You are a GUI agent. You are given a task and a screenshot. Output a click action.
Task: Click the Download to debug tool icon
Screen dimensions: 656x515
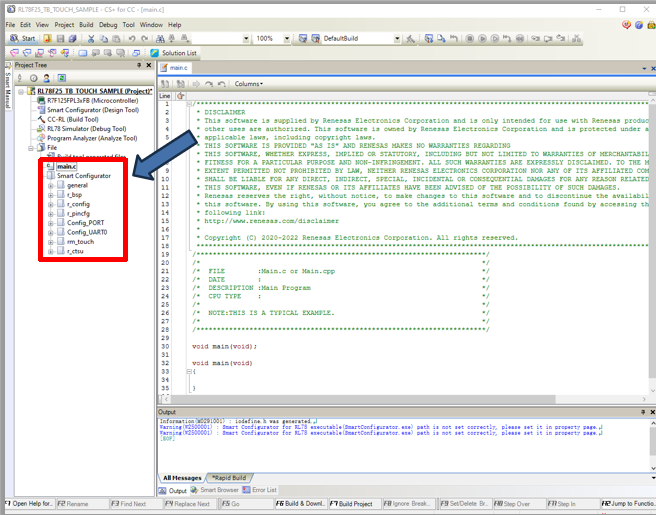click(441, 38)
